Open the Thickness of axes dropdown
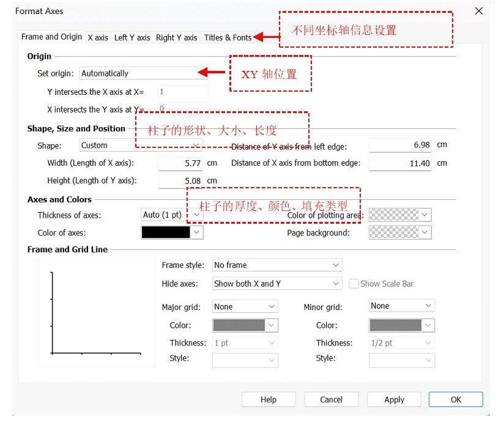504x423 pixels. 171,215
